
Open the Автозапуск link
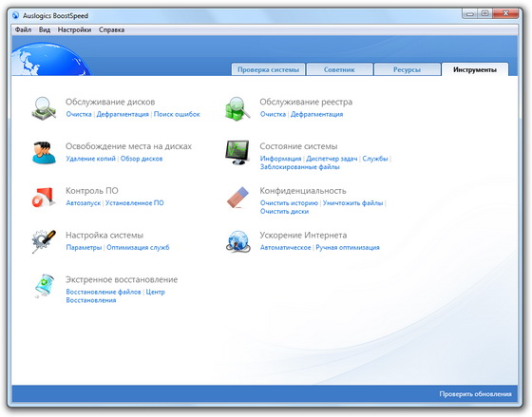pos(84,203)
